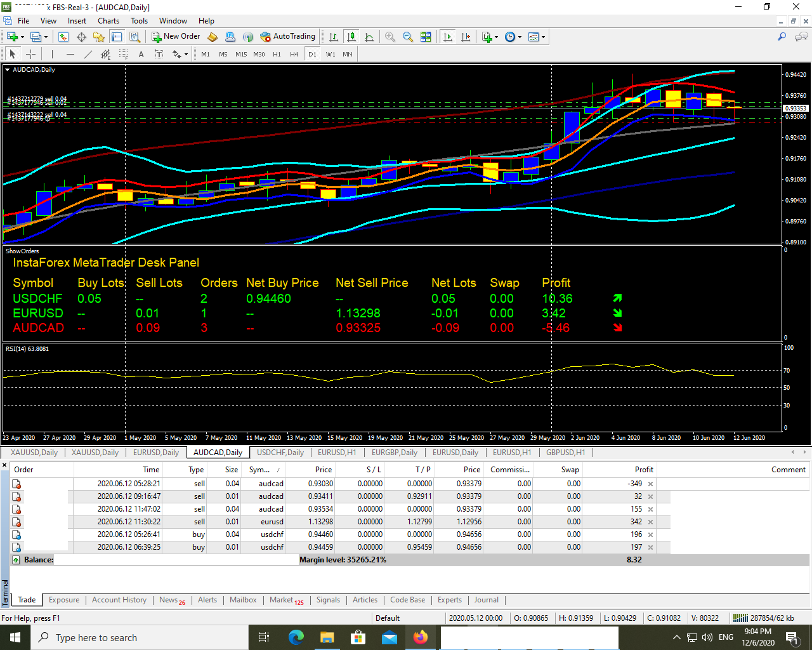812x650 pixels.
Task: Open the Charts menu
Action: [108, 21]
